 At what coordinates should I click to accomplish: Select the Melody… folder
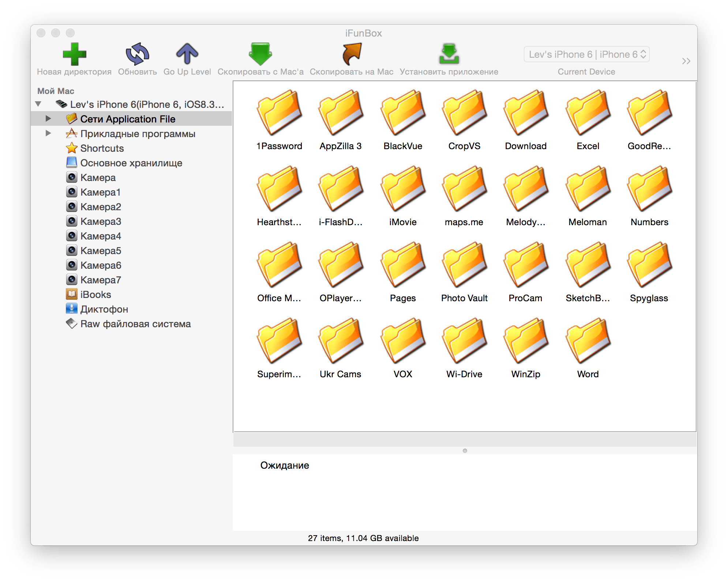point(526,196)
